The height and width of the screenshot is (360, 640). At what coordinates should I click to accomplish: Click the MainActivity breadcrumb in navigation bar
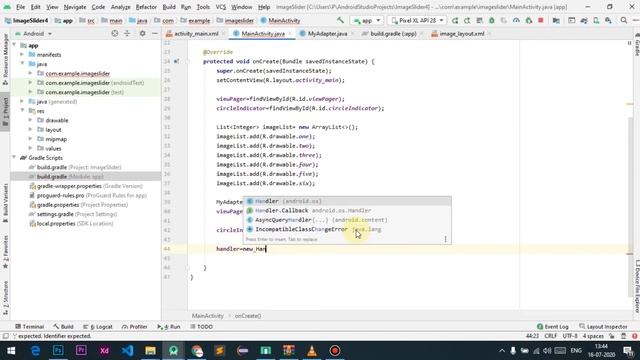coord(280,20)
